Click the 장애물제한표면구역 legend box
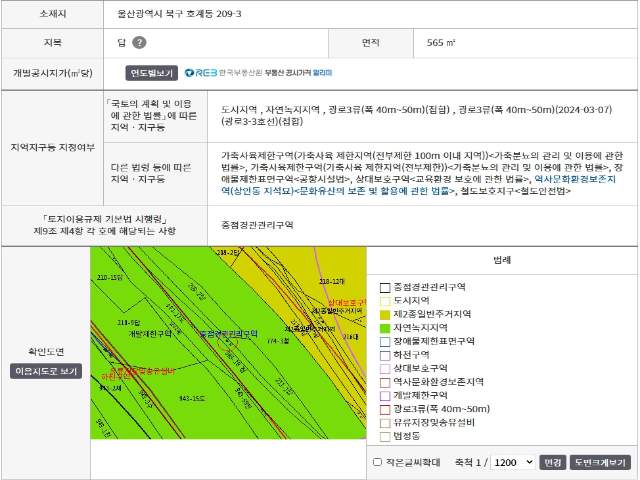 tap(385, 341)
